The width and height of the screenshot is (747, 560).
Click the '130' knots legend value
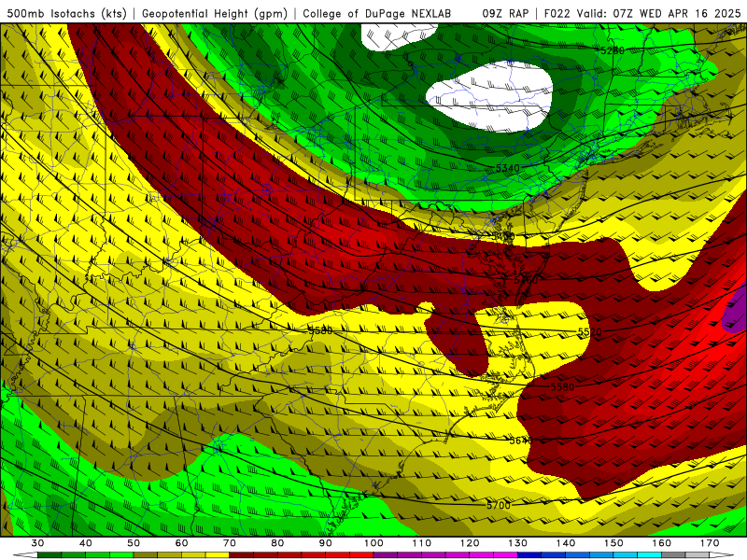[x=518, y=543]
